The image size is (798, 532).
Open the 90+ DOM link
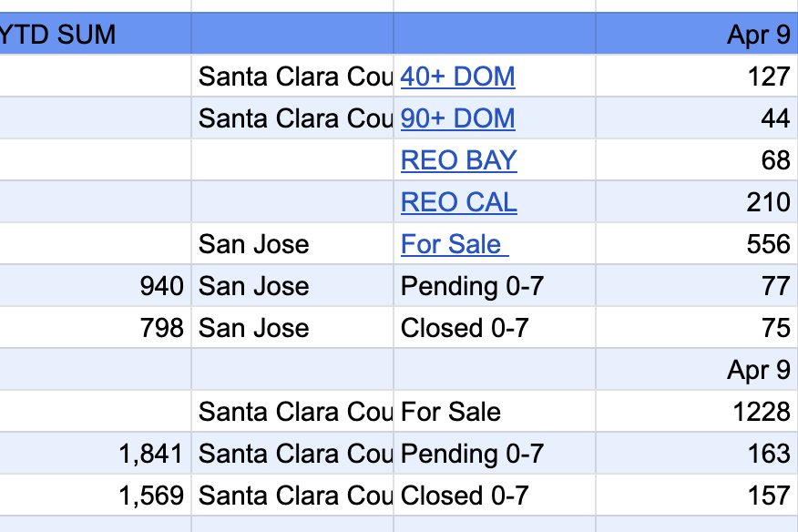tap(457, 118)
